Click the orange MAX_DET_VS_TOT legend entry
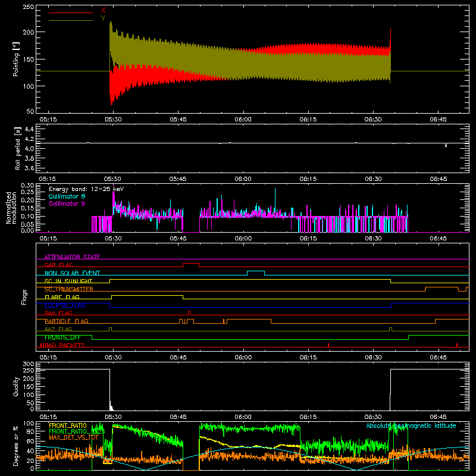Viewport: 476px width, 476px height. click(74, 437)
